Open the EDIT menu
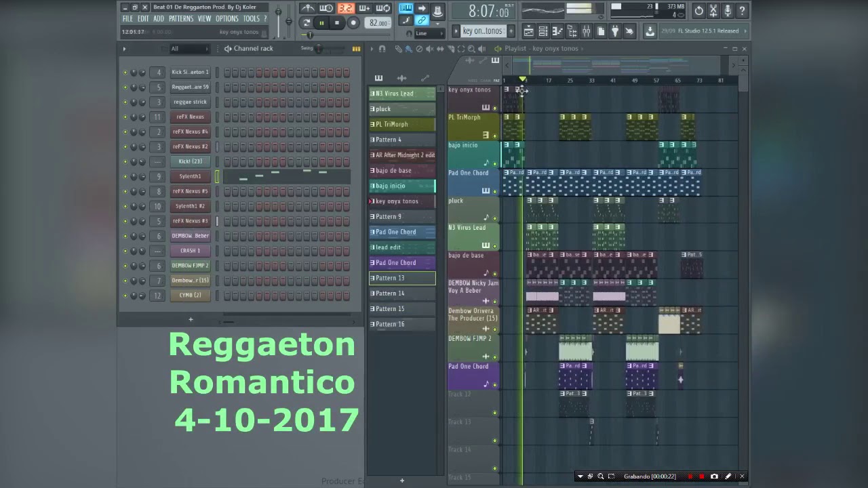The width and height of the screenshot is (868, 488). [x=143, y=19]
